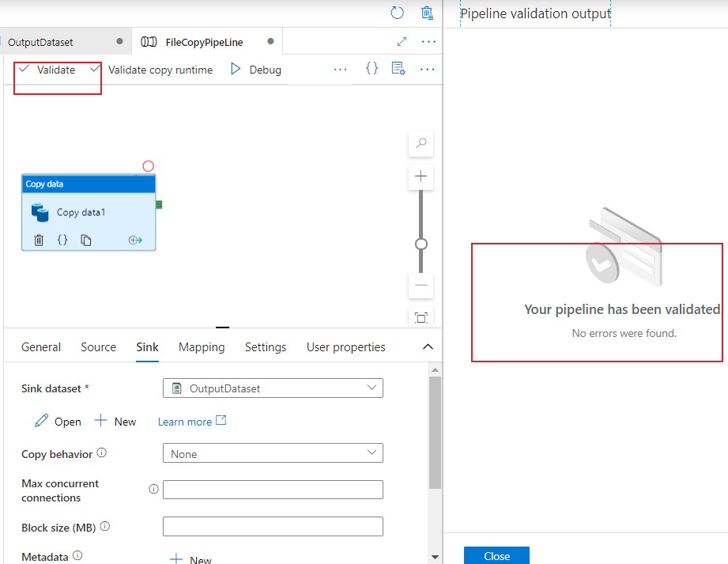Image resolution: width=728 pixels, height=564 pixels.
Task: Switch to the FileCopyPipeLine tab
Action: (207, 42)
